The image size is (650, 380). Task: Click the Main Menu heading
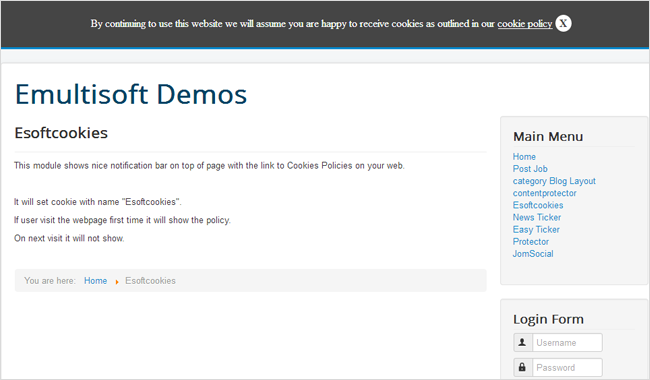(x=548, y=136)
